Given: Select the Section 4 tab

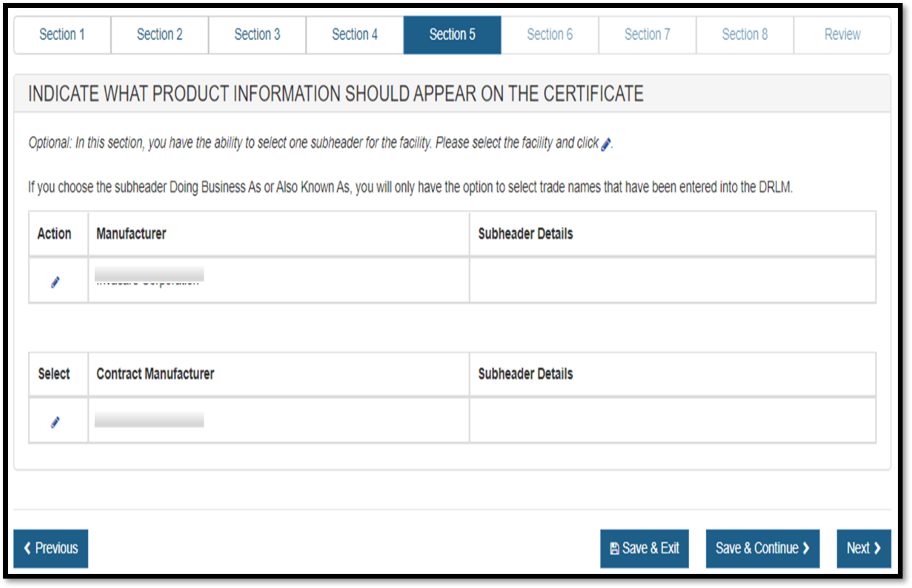Looking at the screenshot, I should pyautogui.click(x=355, y=35).
